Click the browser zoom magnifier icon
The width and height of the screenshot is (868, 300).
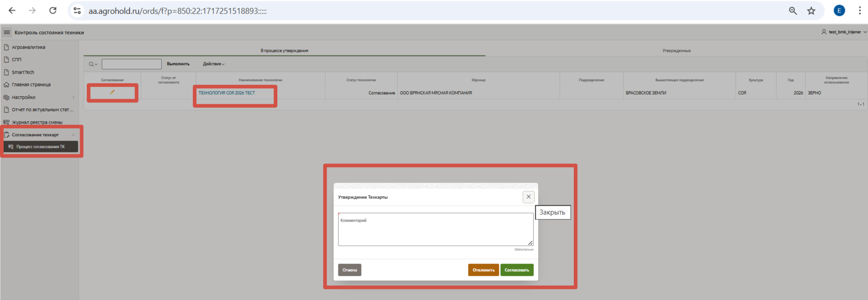pos(793,11)
